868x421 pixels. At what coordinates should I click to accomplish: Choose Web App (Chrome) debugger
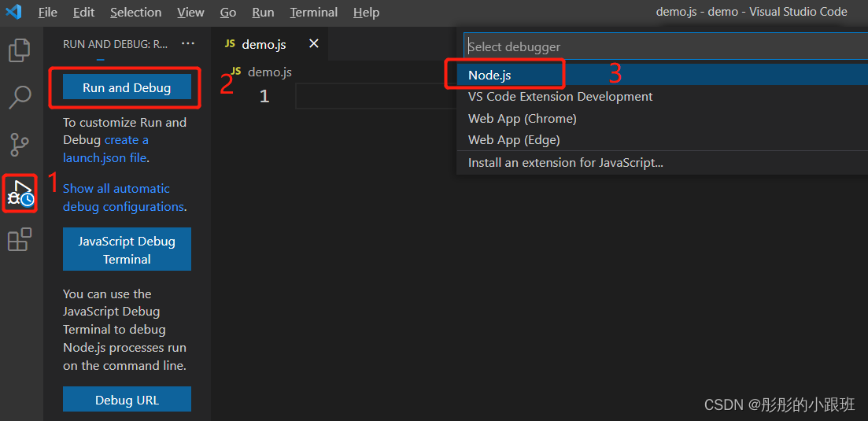(x=662, y=118)
